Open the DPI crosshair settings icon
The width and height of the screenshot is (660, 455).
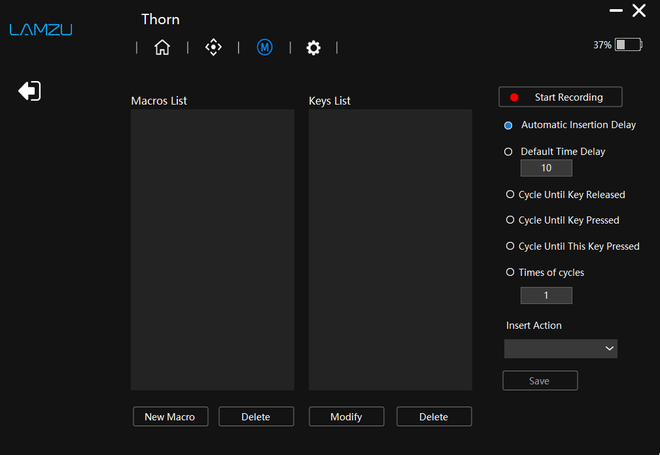(213, 47)
